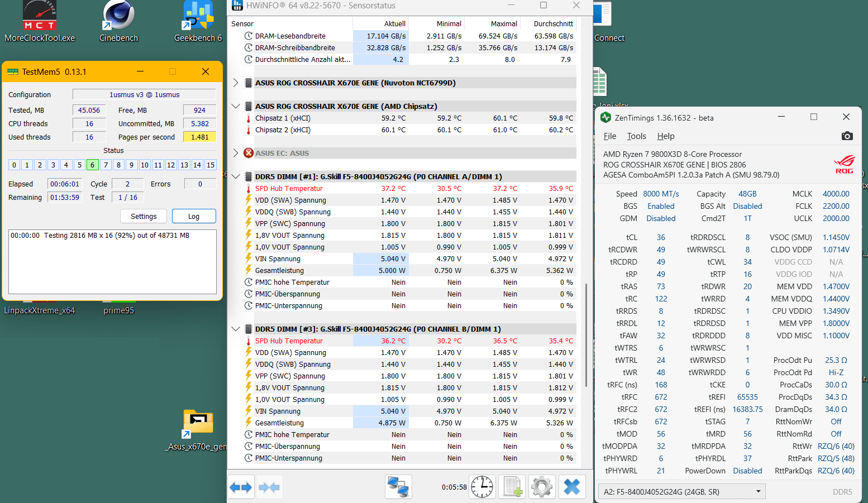The image size is (868, 503).
Task: Click the HWiNFO vertical scrollbar
Action: [x=586, y=335]
